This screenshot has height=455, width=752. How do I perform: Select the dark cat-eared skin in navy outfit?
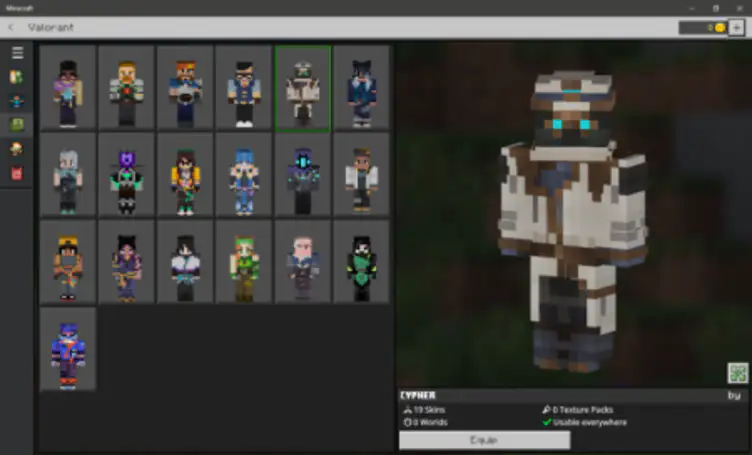click(x=361, y=88)
